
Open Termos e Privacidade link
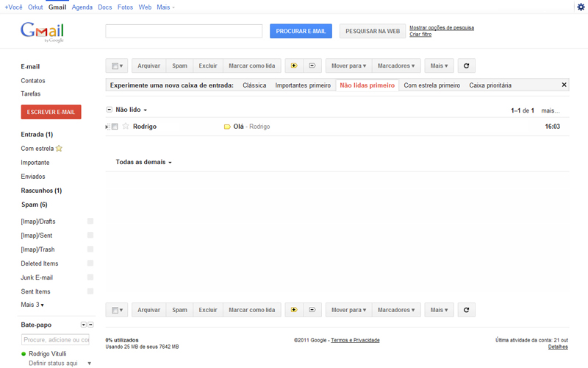pyautogui.click(x=355, y=340)
